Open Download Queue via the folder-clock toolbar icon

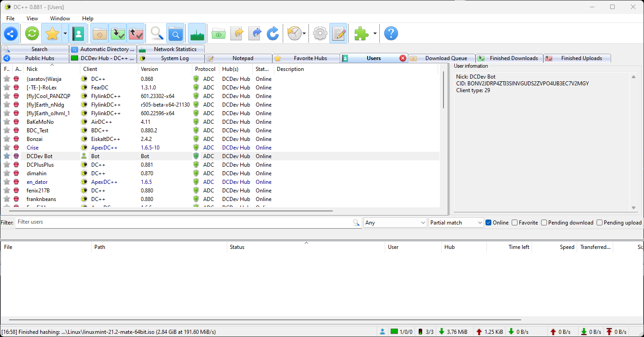[99, 33]
